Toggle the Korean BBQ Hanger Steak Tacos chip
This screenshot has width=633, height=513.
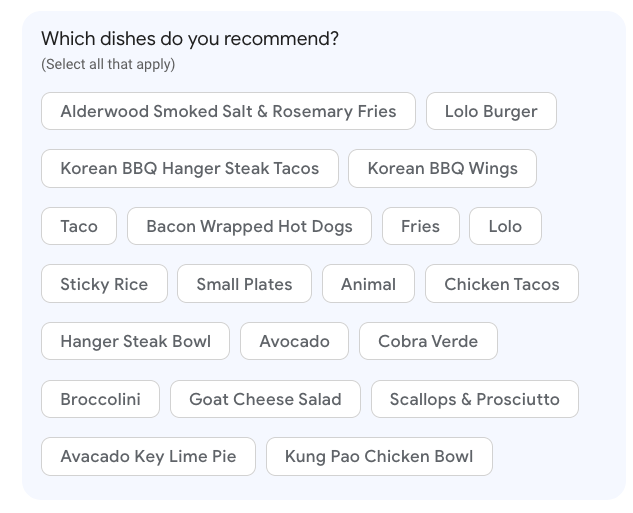pyautogui.click(x=190, y=168)
